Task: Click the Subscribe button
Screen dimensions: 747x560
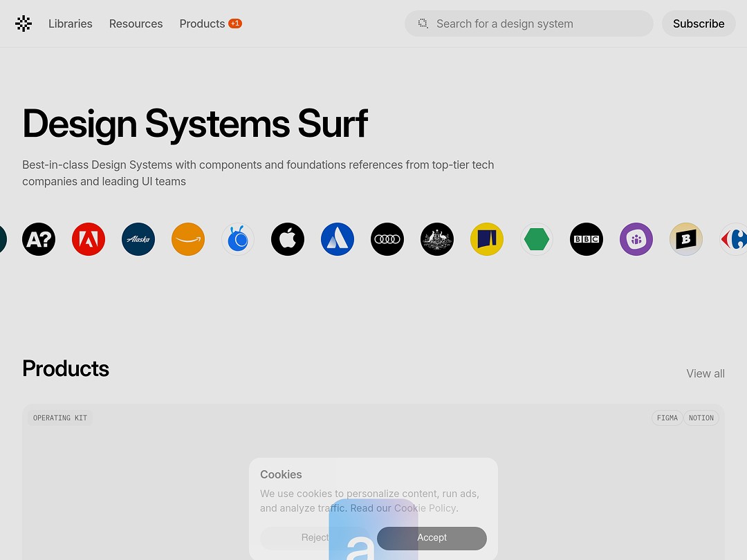Action: tap(699, 24)
